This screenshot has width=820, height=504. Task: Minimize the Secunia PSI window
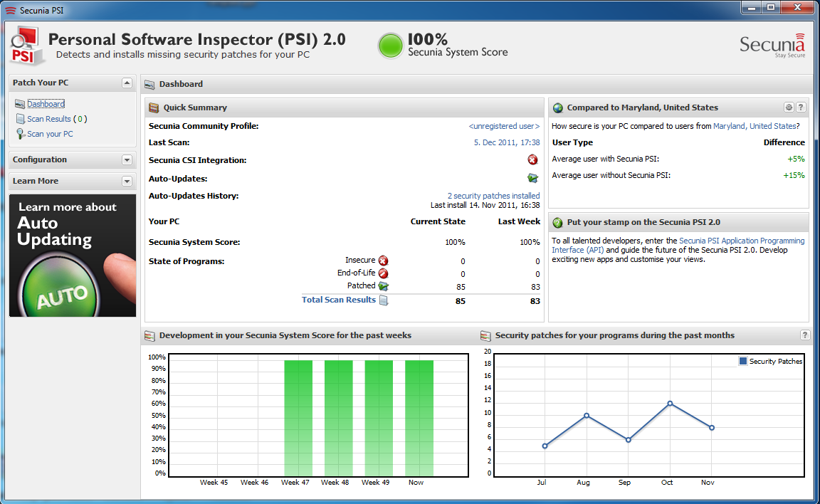[x=752, y=7]
